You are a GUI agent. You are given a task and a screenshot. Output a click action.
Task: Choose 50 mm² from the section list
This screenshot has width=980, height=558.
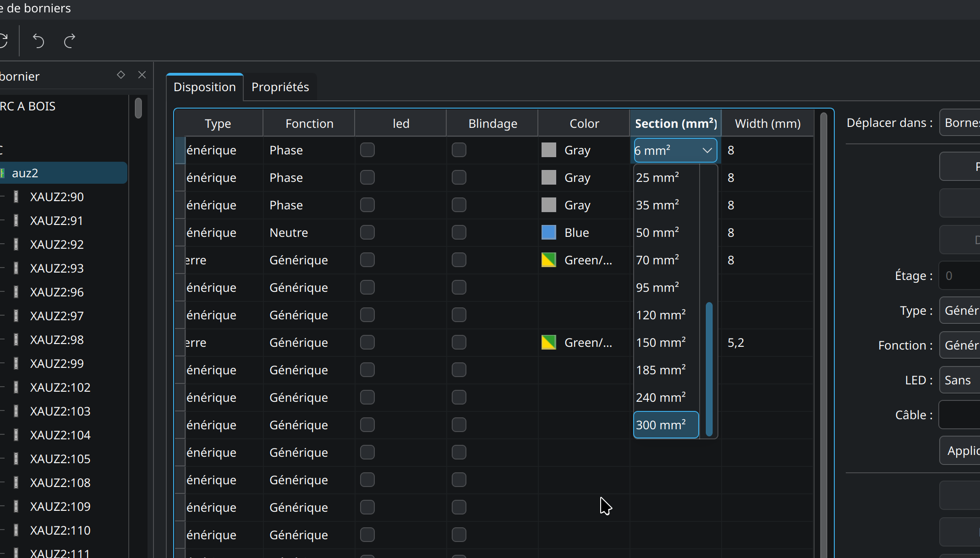pos(667,232)
